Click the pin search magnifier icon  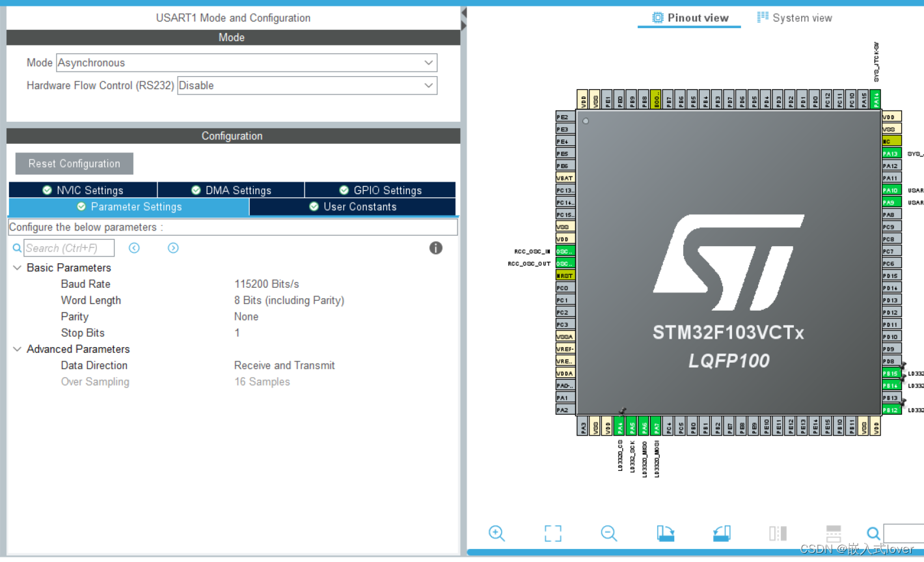click(x=873, y=533)
